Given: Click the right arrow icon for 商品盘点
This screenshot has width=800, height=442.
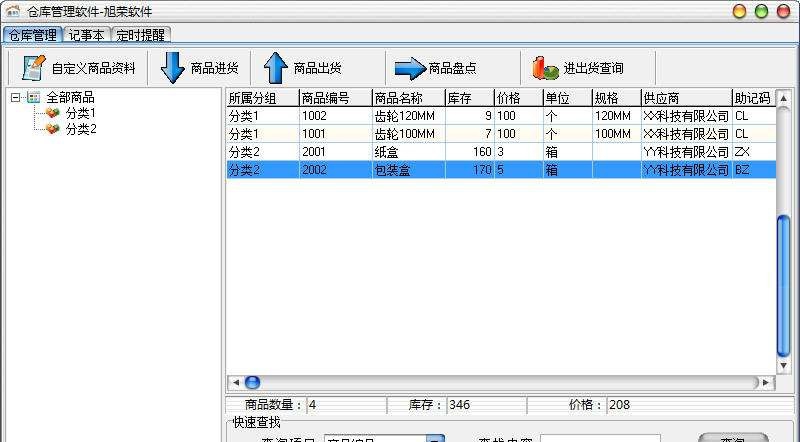Looking at the screenshot, I should tap(410, 68).
